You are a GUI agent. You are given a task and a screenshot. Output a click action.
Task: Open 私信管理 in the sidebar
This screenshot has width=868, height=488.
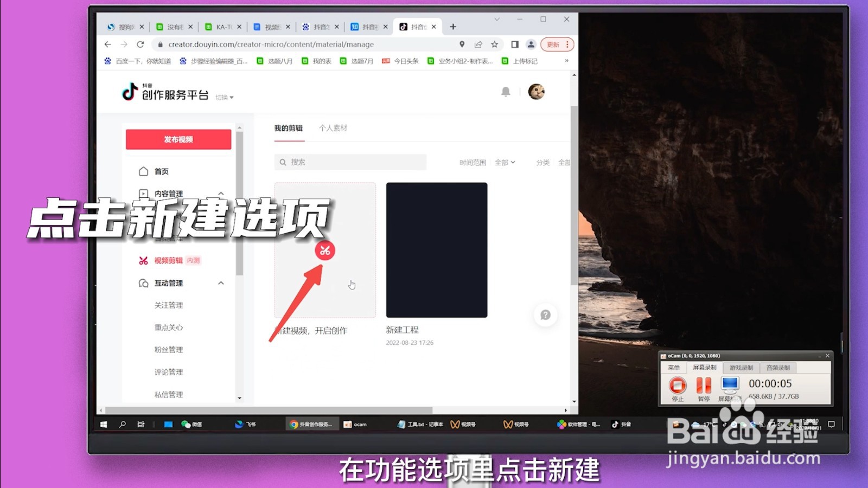[x=169, y=395]
